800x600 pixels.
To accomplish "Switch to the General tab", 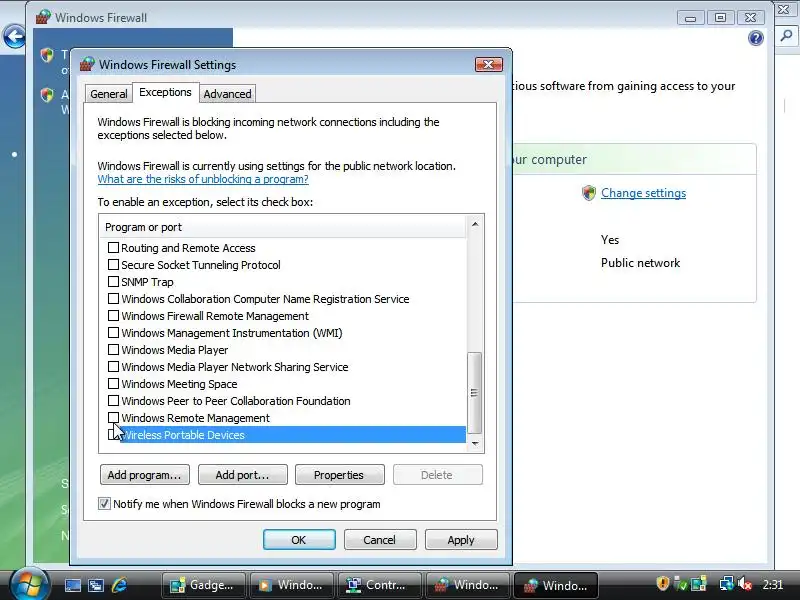I will point(108,94).
